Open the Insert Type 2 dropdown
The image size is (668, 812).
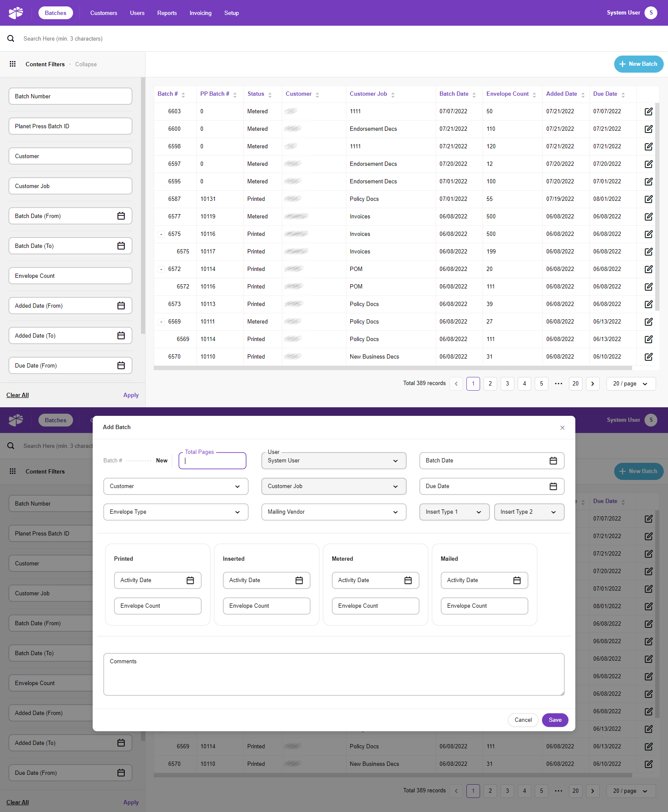(529, 512)
